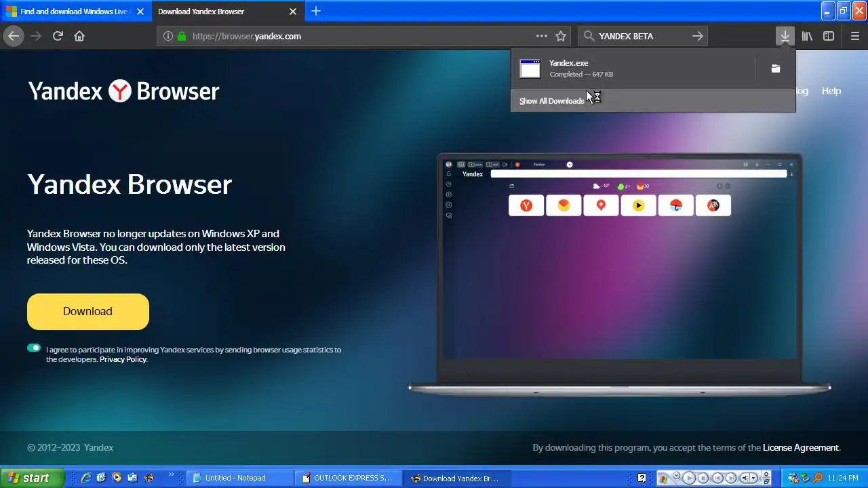868x488 pixels.
Task: Open the completed Yandex.exe download entry
Action: (x=632, y=68)
